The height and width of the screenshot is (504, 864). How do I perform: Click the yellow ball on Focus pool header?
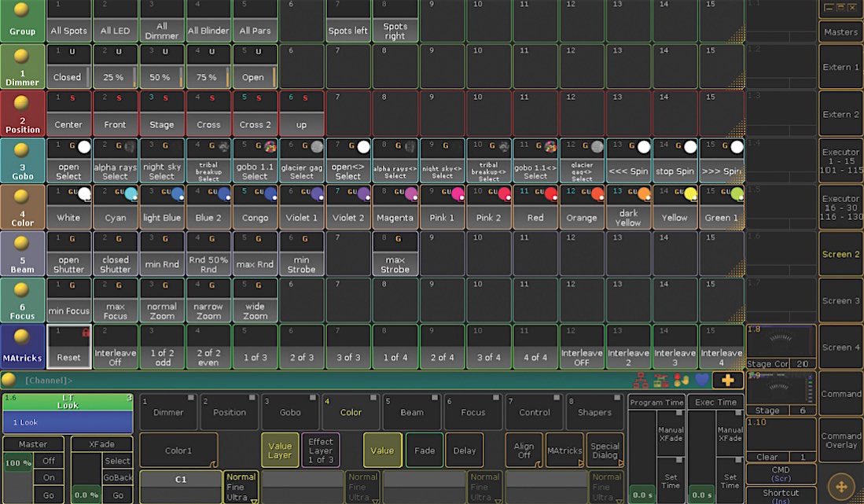(21, 289)
